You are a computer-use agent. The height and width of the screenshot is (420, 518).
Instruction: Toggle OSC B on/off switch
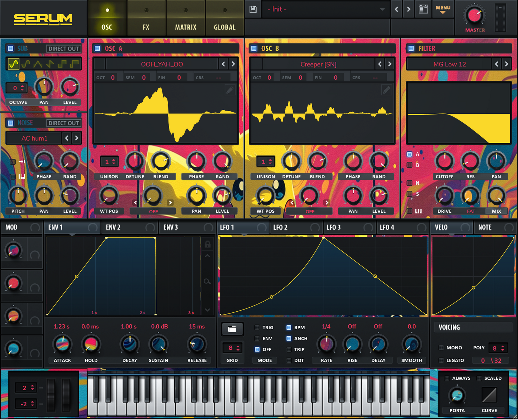pyautogui.click(x=254, y=48)
